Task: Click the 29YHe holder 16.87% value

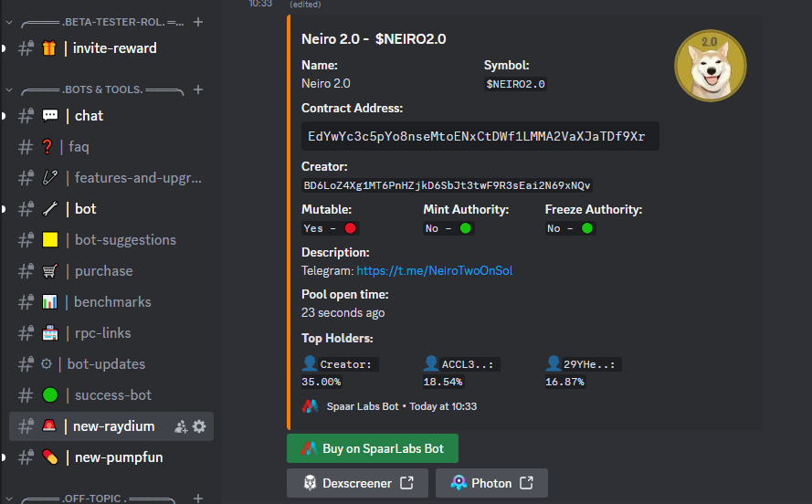Action: tap(564, 382)
